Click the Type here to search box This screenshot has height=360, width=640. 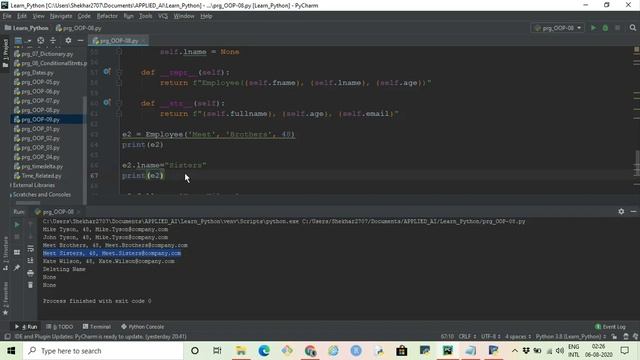103,351
